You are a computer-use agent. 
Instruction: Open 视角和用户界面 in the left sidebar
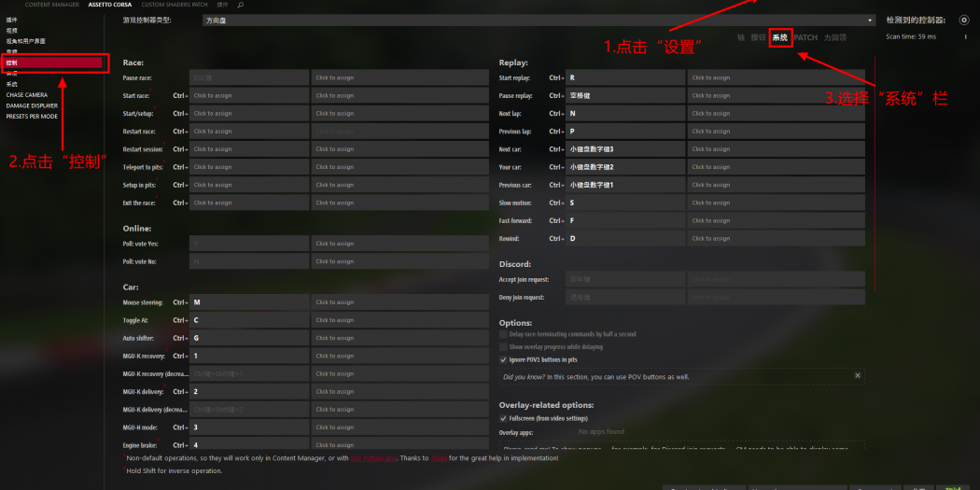click(25, 41)
